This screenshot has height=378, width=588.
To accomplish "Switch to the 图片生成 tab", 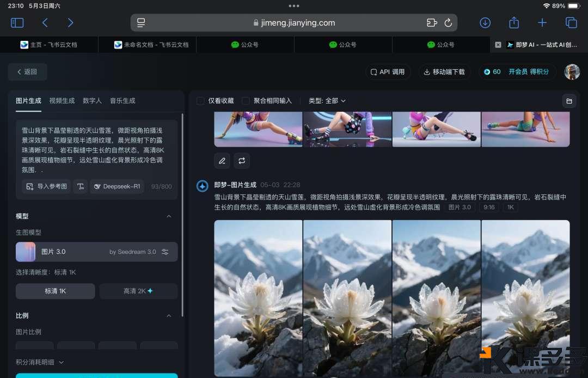I will 28,101.
